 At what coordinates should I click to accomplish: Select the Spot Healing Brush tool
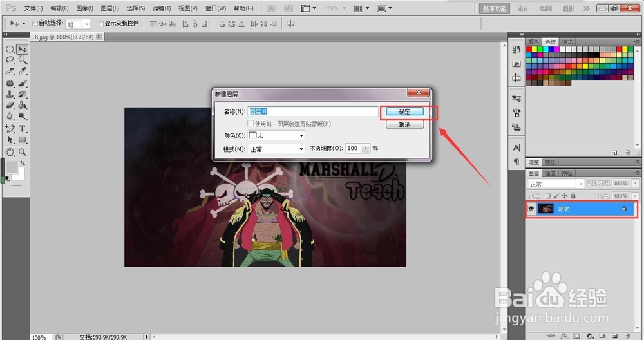(x=10, y=83)
